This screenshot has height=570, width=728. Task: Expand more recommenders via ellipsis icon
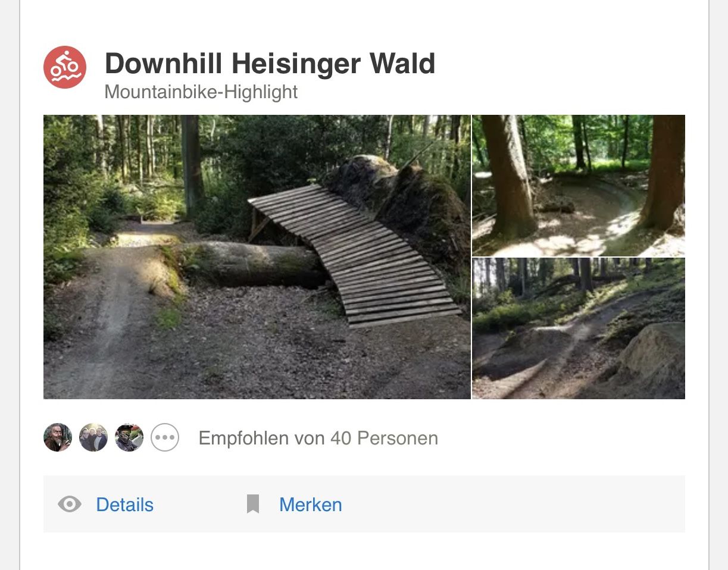[x=165, y=438]
